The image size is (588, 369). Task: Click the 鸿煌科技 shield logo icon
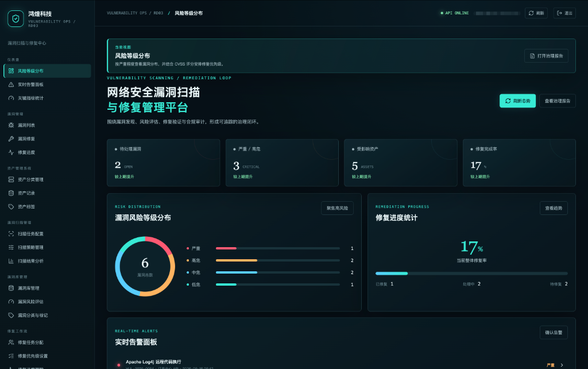(x=16, y=19)
